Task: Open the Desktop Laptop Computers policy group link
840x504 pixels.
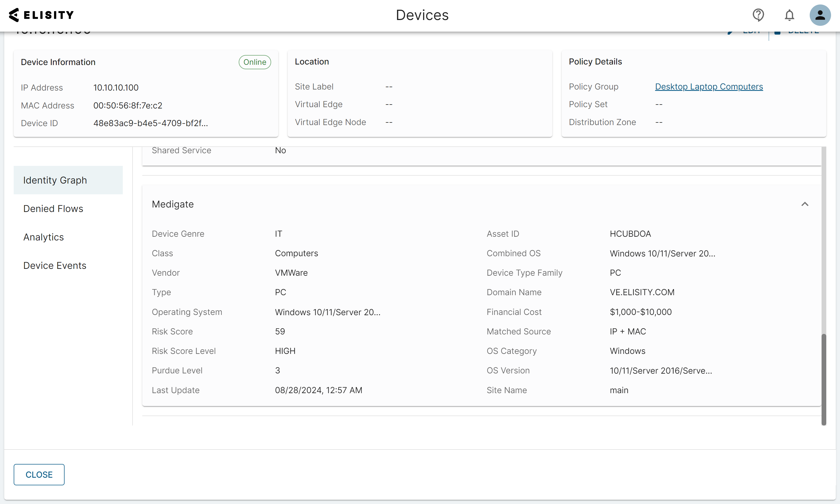Action: [709, 87]
